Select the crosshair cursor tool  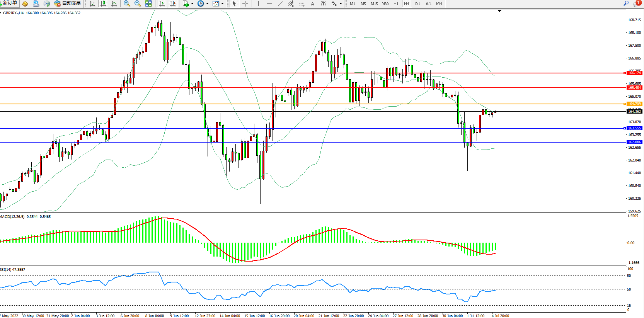click(245, 3)
